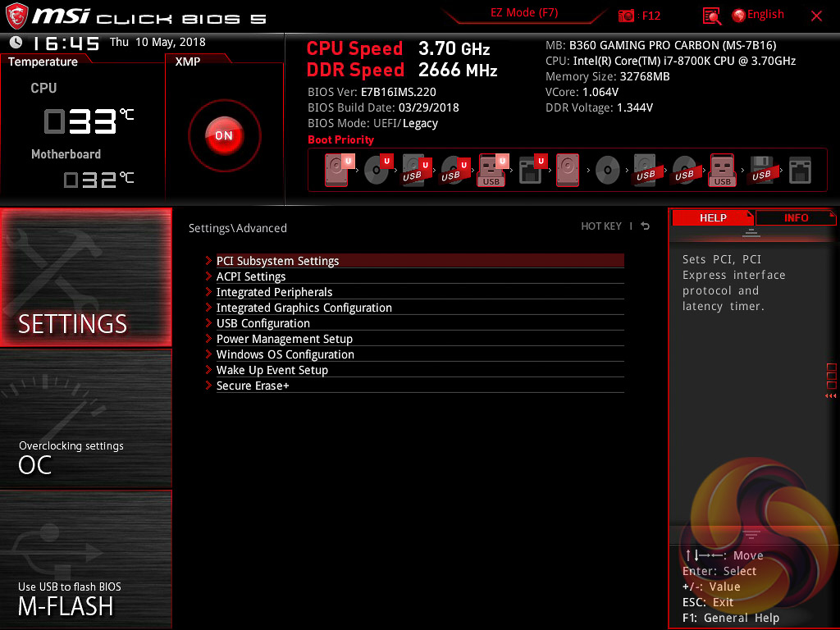Image resolution: width=840 pixels, height=630 pixels.
Task: Click the MB: B360 GAMING PRO CARBON text
Action: (x=661, y=45)
